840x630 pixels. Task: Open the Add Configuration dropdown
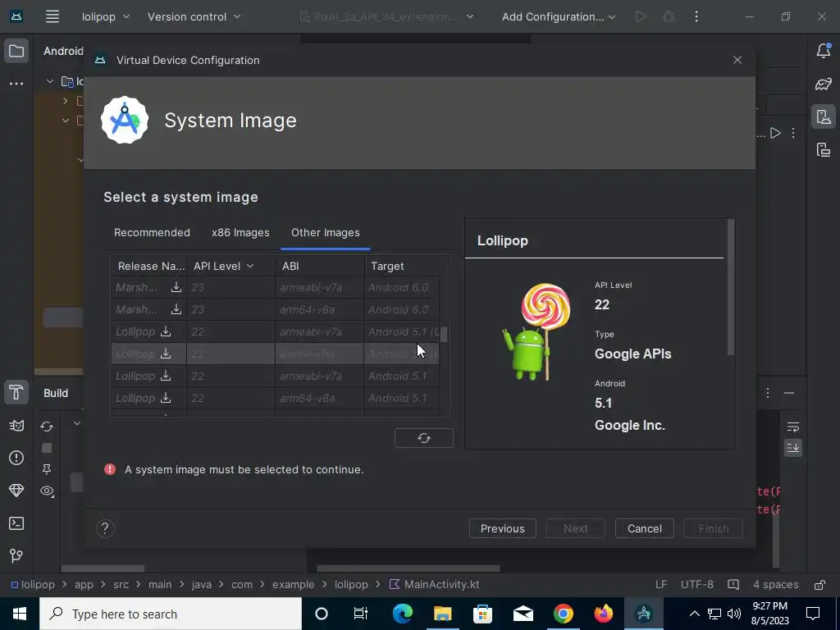click(x=558, y=16)
